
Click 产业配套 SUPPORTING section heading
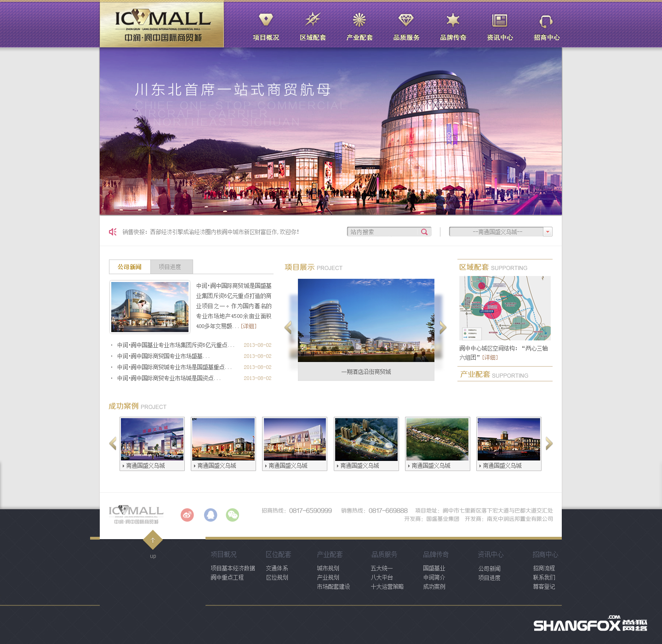click(x=494, y=374)
